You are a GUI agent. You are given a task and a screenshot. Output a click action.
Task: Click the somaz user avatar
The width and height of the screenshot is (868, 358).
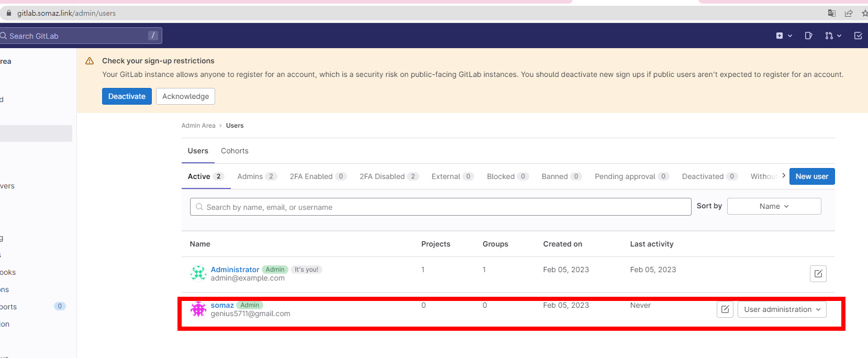(x=198, y=309)
